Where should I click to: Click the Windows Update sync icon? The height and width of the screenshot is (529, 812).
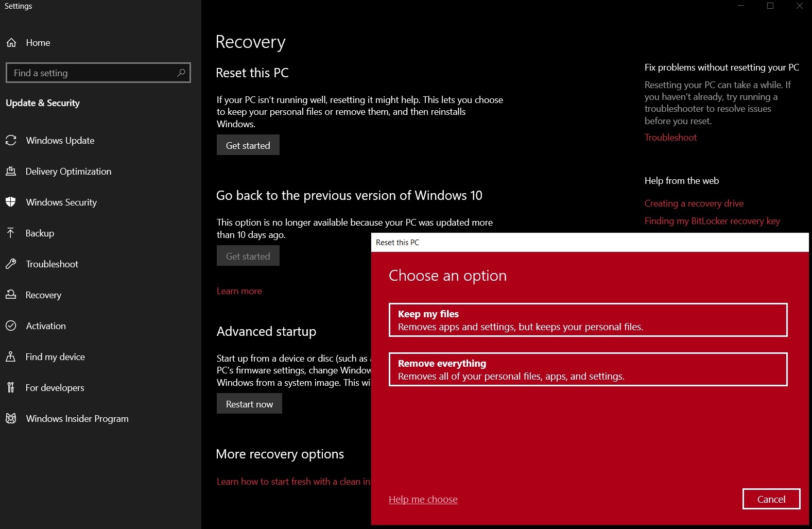click(11, 140)
